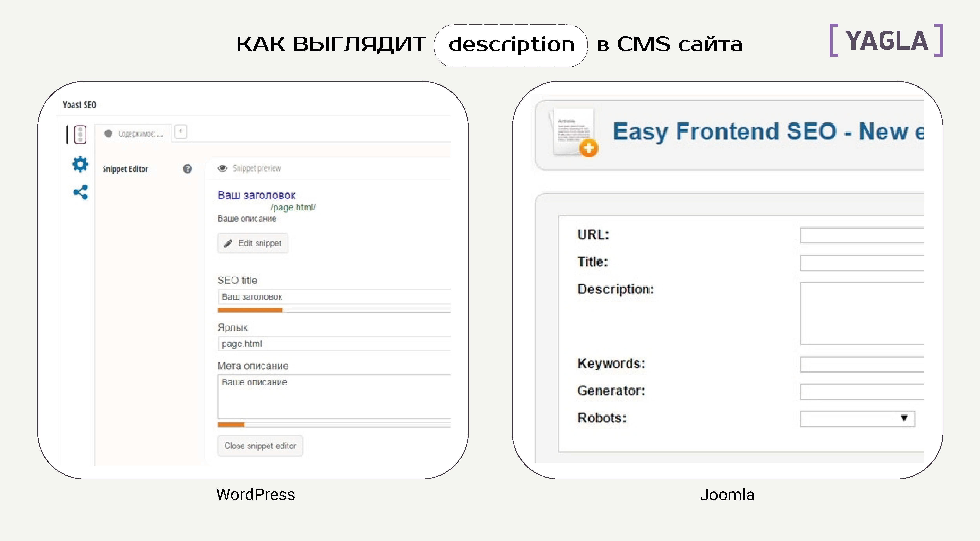The height and width of the screenshot is (541, 980).
Task: Click the Description: label
Action: [616, 289]
